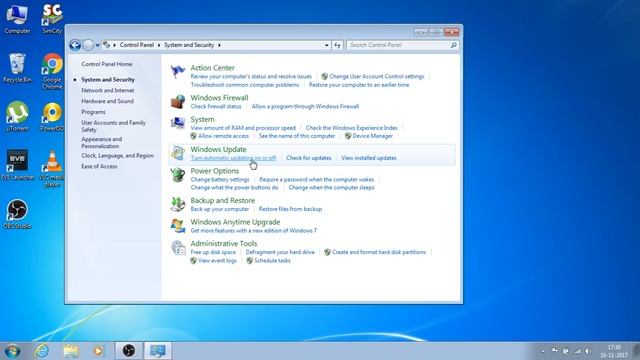The width and height of the screenshot is (640, 360).
Task: Click the taskbar clock and date
Action: pos(614,351)
